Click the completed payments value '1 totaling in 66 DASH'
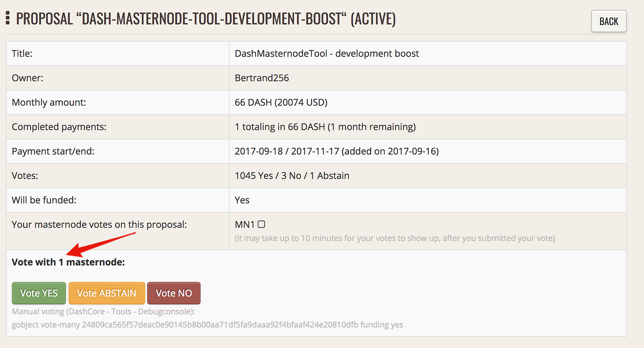The width and height of the screenshot is (644, 348). tap(280, 127)
